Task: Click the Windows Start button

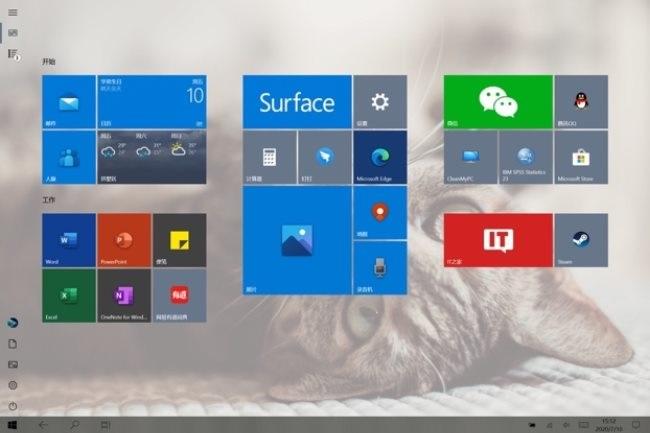Action: pos(12,425)
